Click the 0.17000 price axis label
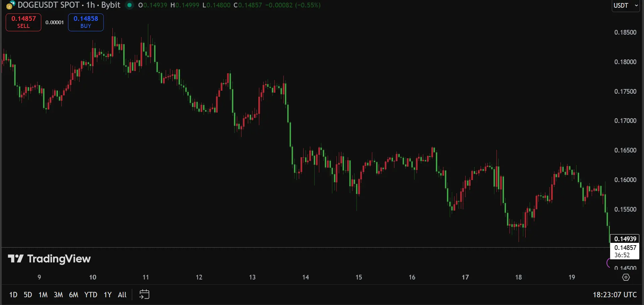Screen dimensions: 644x305 (625, 121)
